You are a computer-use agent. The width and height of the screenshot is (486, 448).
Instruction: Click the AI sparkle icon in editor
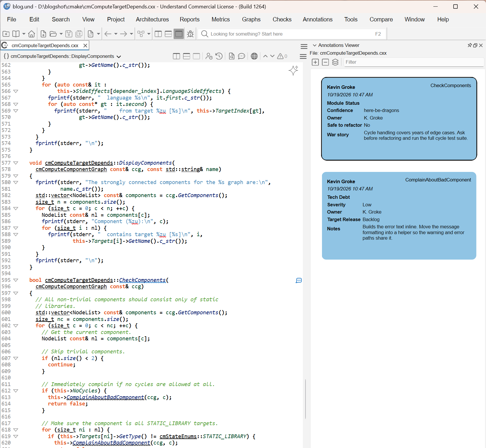click(x=293, y=70)
